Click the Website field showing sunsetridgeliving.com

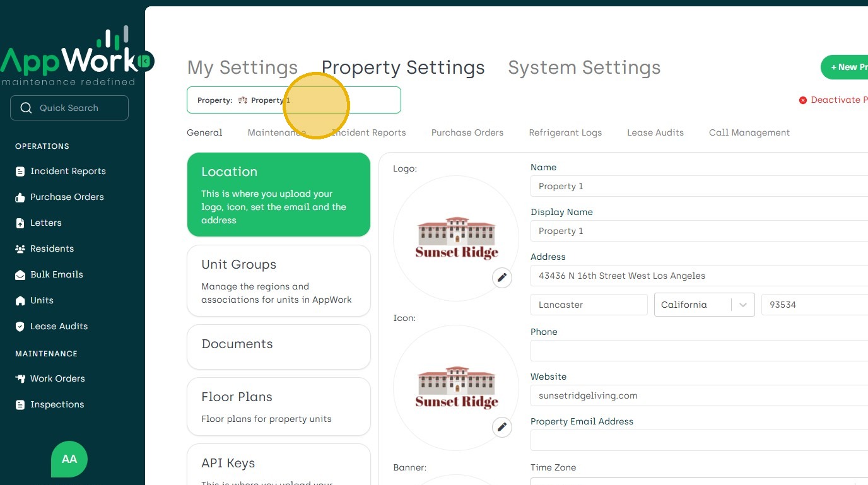[699, 395]
